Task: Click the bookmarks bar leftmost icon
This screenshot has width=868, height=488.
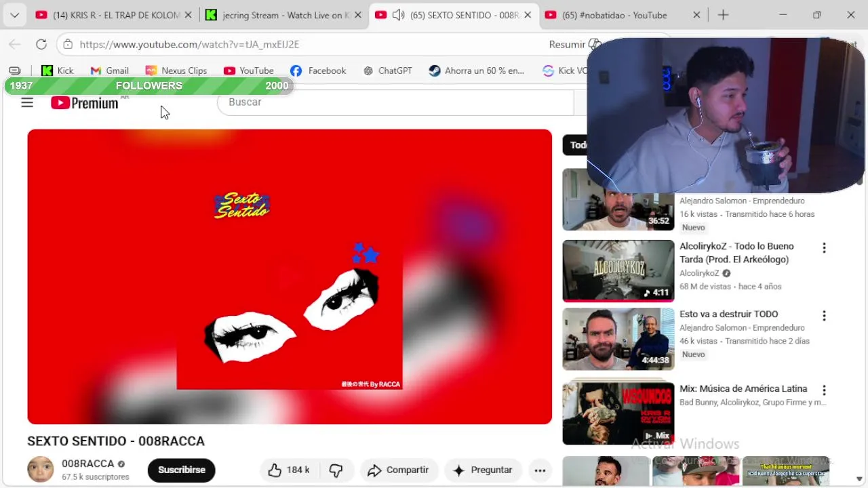Action: pos(15,70)
